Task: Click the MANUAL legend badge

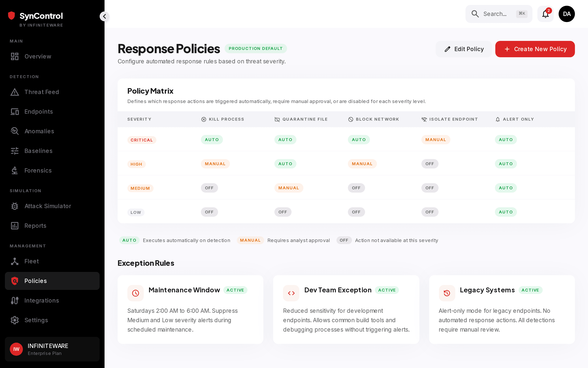Action: point(250,240)
